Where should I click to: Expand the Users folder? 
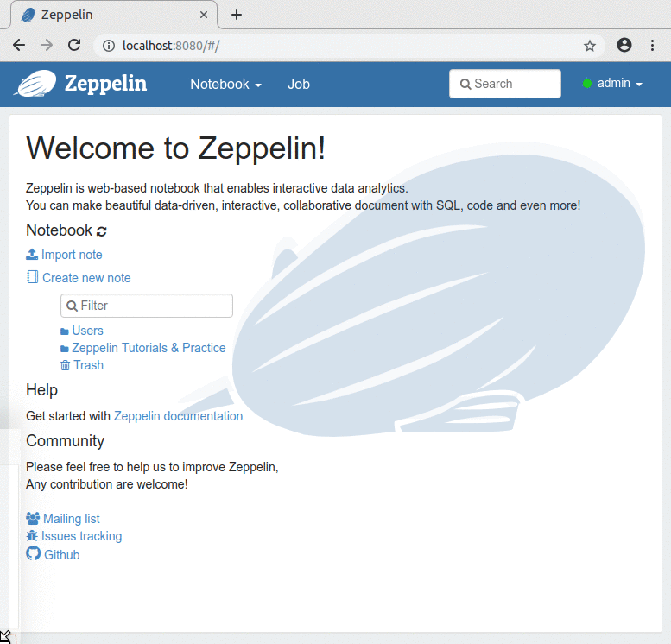click(87, 331)
